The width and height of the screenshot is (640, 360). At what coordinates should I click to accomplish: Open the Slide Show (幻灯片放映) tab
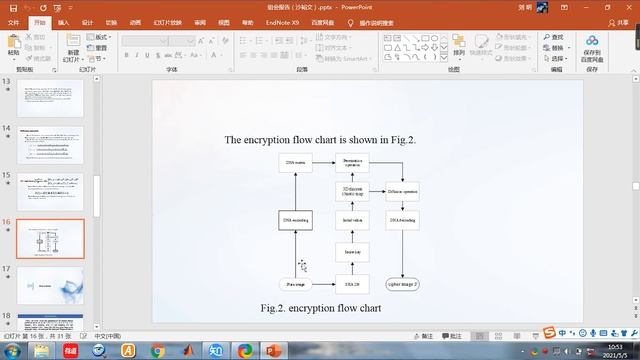point(167,23)
